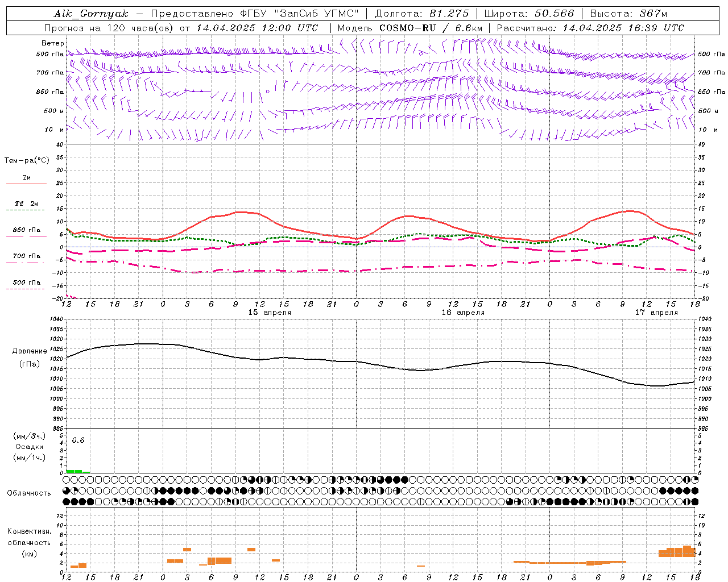Click the (км) unit label

[x=30, y=554]
